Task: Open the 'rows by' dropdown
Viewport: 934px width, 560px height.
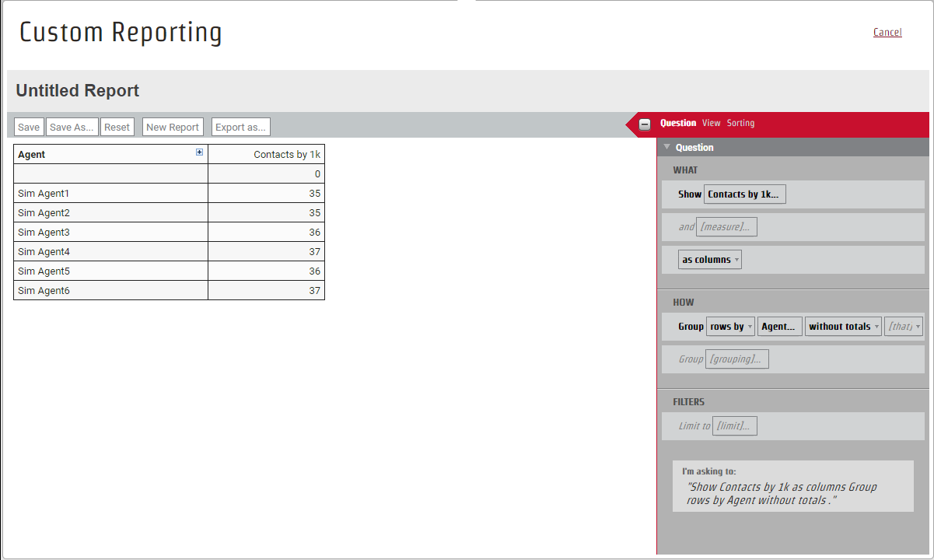Action: pos(730,327)
